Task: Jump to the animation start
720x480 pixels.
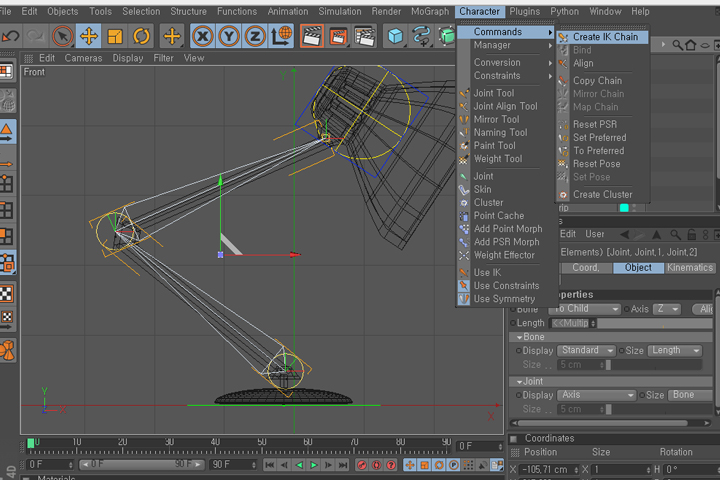Action: (270, 465)
